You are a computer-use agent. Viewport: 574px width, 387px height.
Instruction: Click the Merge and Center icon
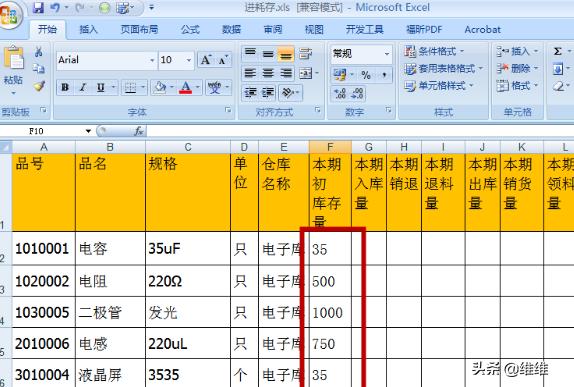point(306,74)
